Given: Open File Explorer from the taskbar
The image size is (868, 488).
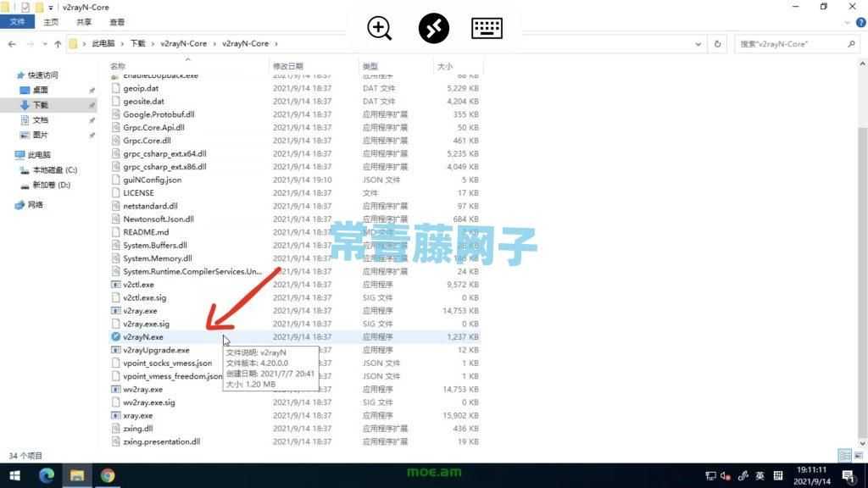Looking at the screenshot, I should pyautogui.click(x=76, y=475).
